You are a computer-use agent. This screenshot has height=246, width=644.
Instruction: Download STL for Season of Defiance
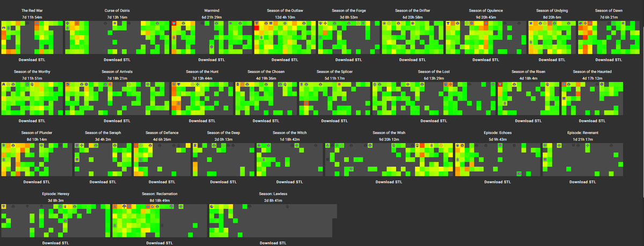[x=162, y=182]
